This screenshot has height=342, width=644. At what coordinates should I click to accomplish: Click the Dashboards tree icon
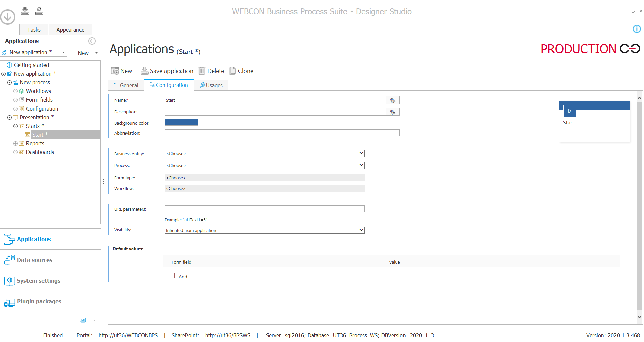pyautogui.click(x=21, y=152)
